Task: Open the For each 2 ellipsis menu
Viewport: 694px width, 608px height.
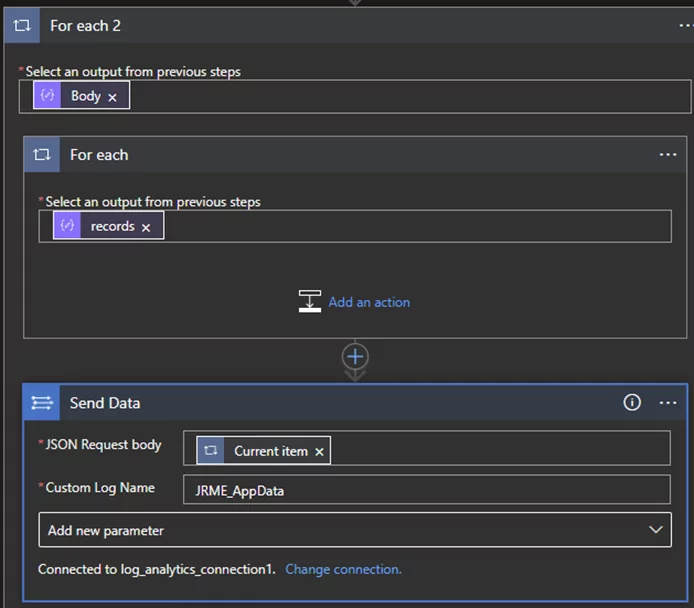Action: coord(686,26)
